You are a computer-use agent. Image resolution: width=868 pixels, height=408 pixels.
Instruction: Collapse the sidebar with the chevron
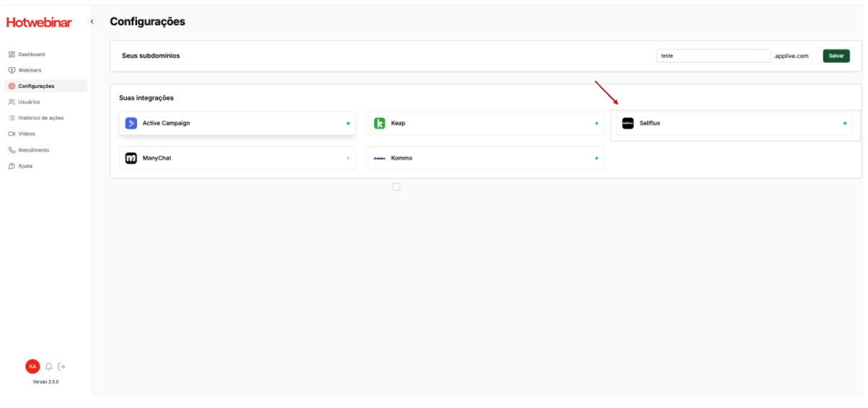click(92, 22)
